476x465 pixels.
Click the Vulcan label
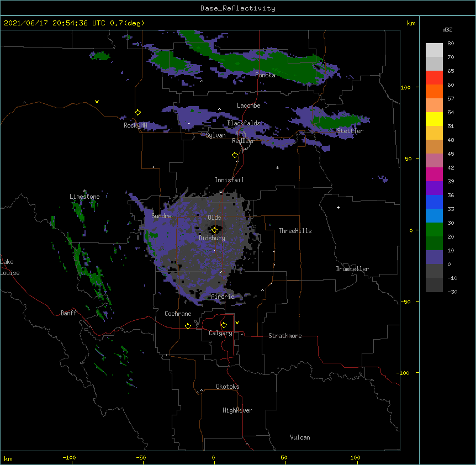pyautogui.click(x=300, y=437)
